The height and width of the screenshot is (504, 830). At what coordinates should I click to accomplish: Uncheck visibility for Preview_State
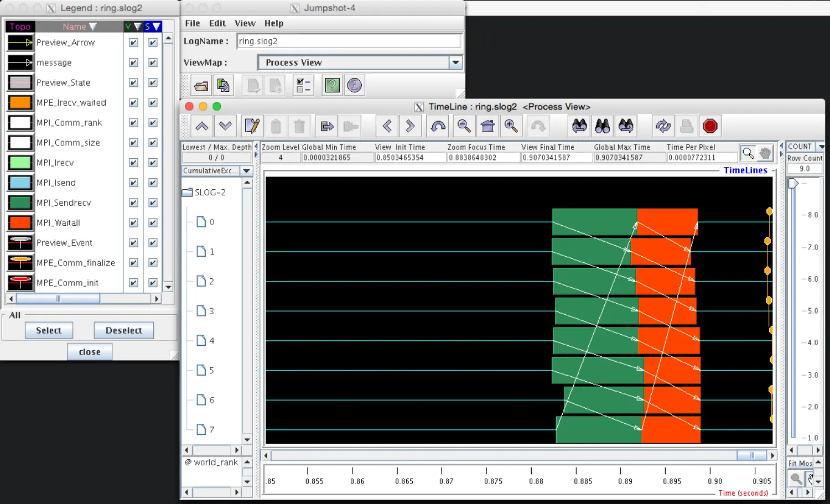(x=133, y=82)
